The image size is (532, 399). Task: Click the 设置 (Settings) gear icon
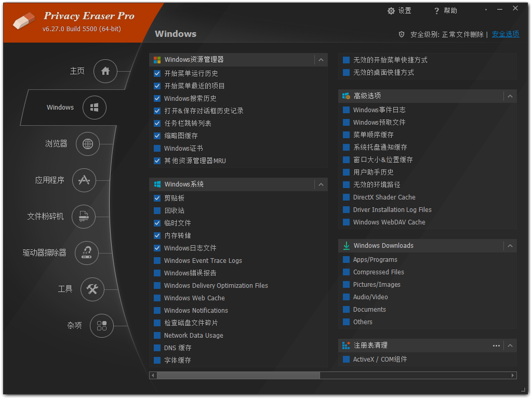pyautogui.click(x=391, y=10)
